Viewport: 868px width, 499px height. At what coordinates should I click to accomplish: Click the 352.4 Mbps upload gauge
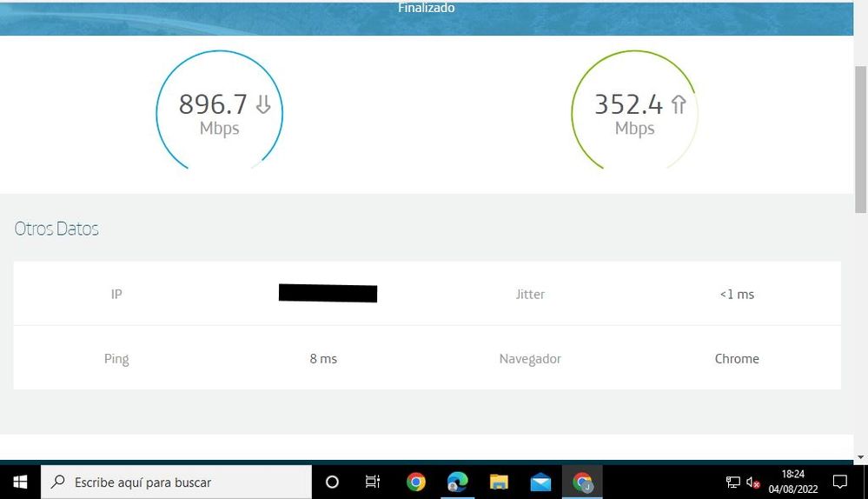point(634,111)
